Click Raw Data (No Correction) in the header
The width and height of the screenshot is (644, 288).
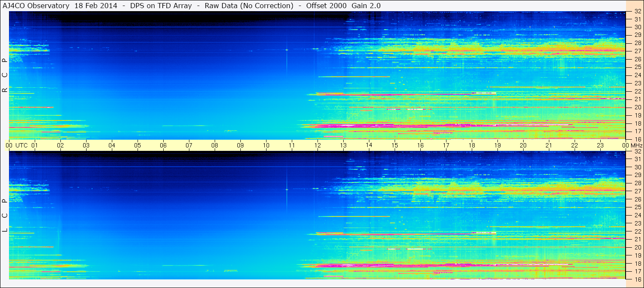(249, 6)
